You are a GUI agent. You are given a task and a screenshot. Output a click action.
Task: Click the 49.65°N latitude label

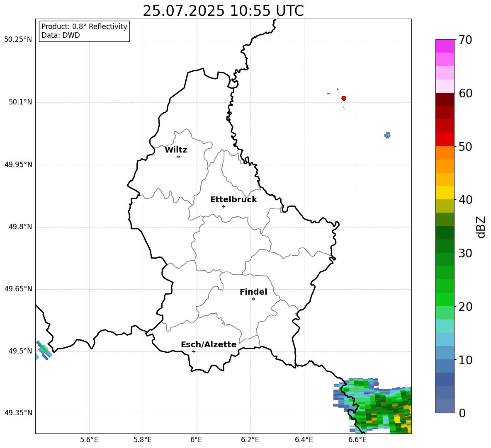pyautogui.click(x=18, y=289)
